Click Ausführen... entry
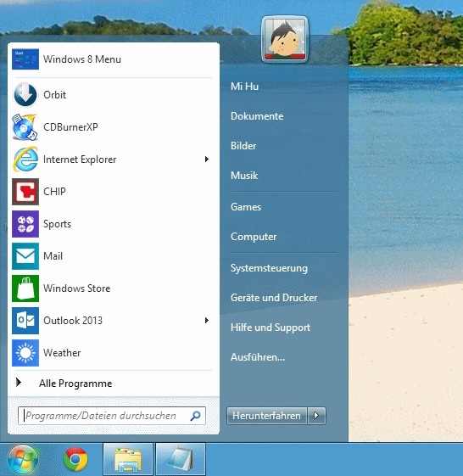Viewport: 463px width, 476px height. 258,357
